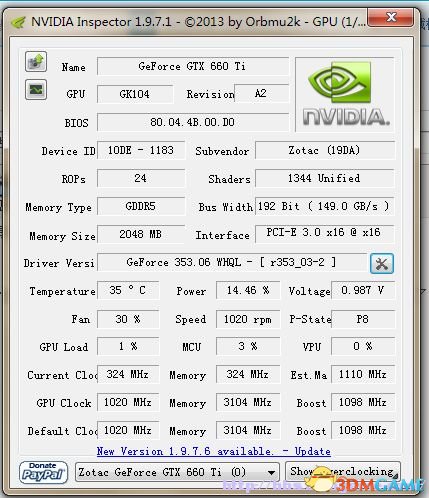Click the VPU value 0 %
Image resolution: width=429 pixels, height=498 pixels.
coord(363,346)
